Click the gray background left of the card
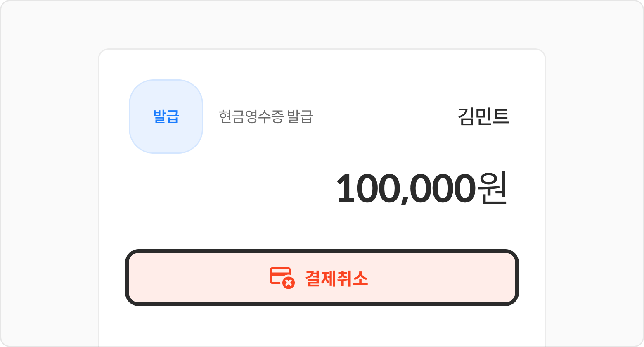The width and height of the screenshot is (644, 347). (50, 186)
